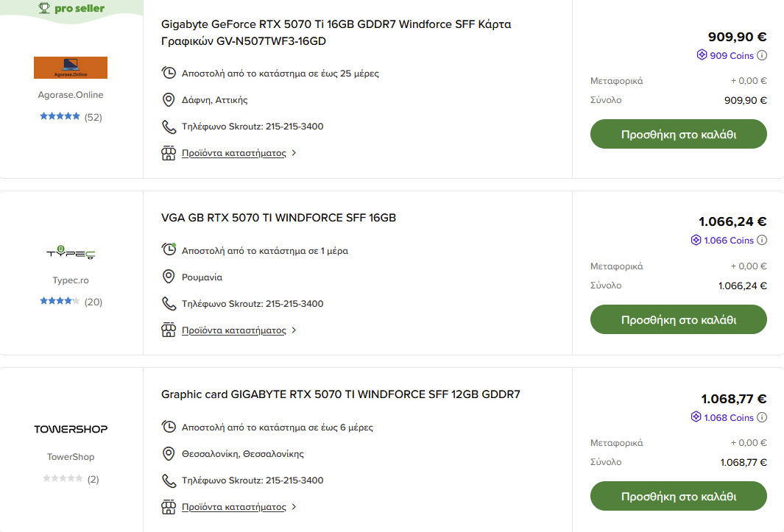Click the 1.068 Coins icon
This screenshot has width=784, height=532.
coord(696,417)
